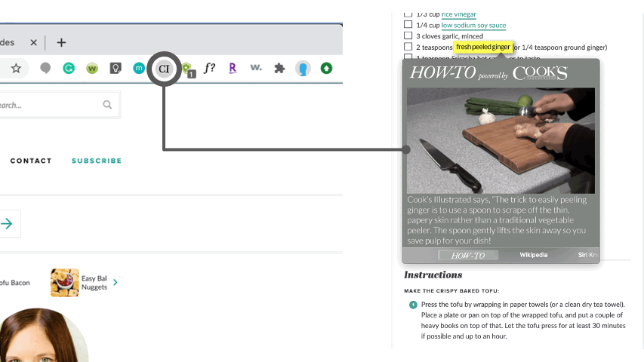644x362 pixels.
Task: Open a new browser tab
Action: (61, 42)
